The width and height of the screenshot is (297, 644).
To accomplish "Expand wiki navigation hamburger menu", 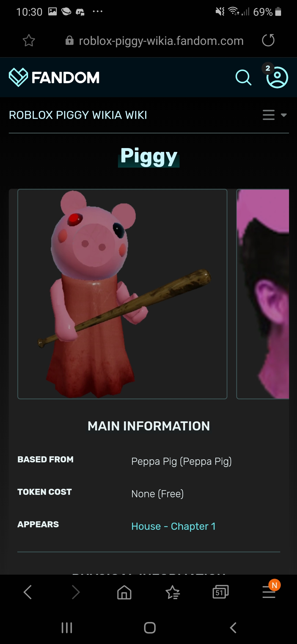I will pyautogui.click(x=269, y=115).
